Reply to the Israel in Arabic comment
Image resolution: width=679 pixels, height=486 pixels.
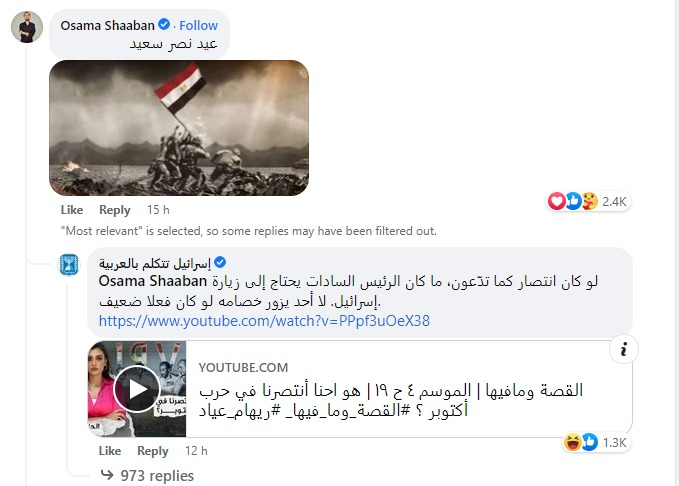coord(152,451)
